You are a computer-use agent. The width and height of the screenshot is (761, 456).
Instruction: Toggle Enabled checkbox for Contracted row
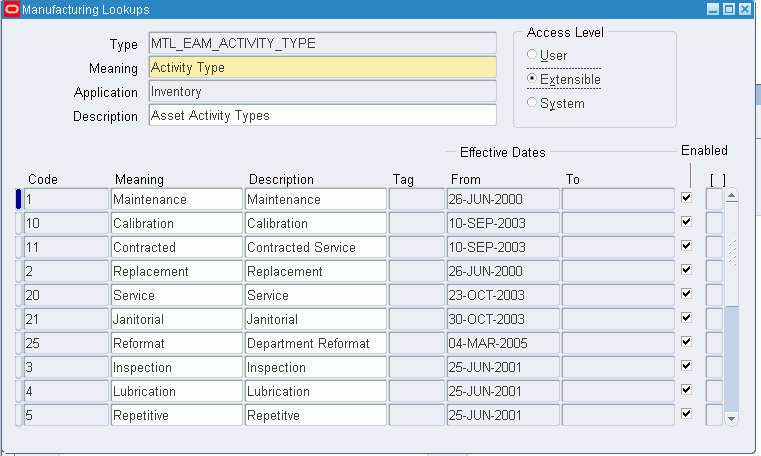coord(686,245)
